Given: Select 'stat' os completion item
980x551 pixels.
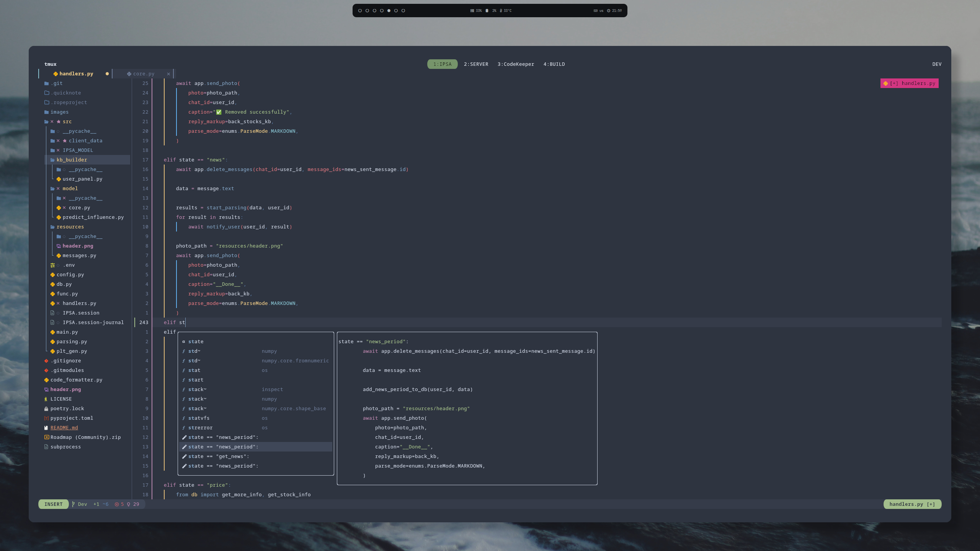Looking at the screenshot, I should (x=256, y=370).
